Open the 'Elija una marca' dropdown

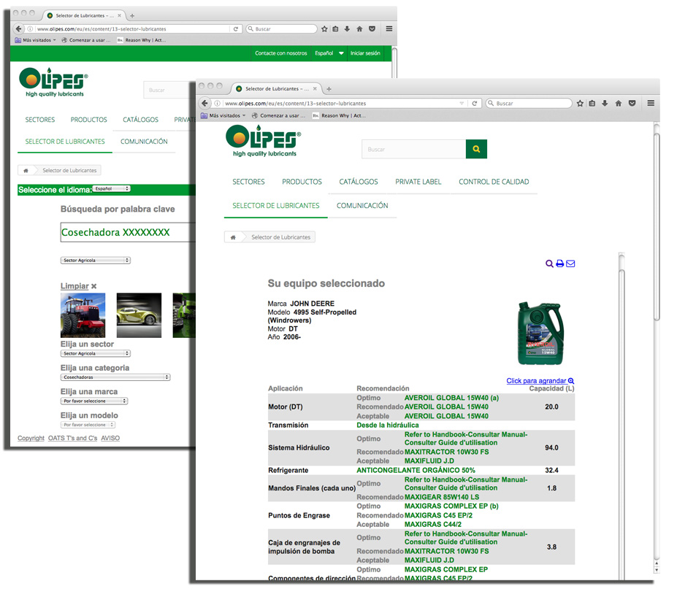coord(94,401)
